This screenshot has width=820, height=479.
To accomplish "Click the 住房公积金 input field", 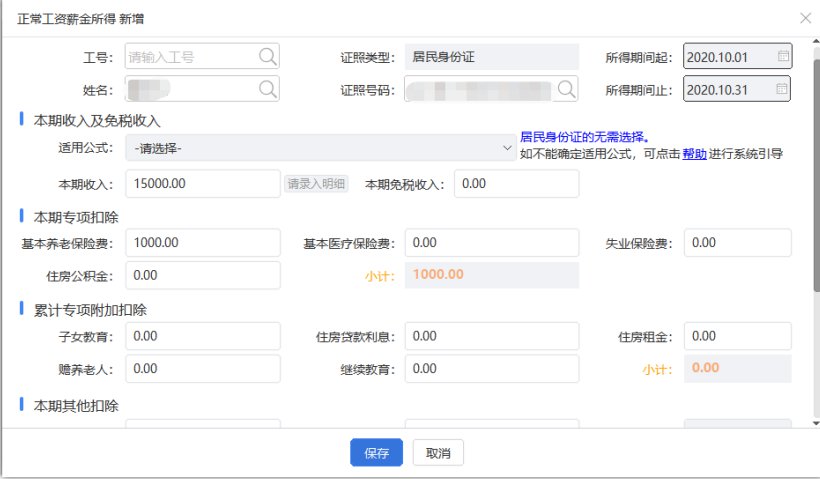I will pyautogui.click(x=203, y=275).
